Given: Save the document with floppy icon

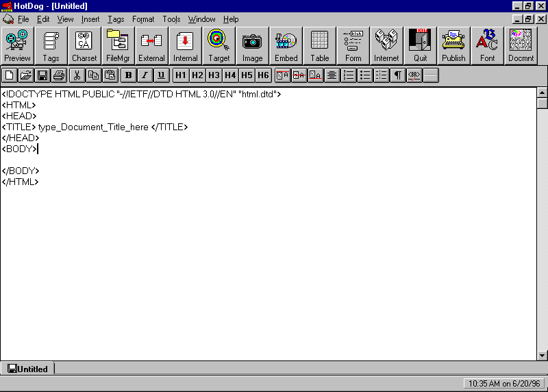Looking at the screenshot, I should (42, 75).
